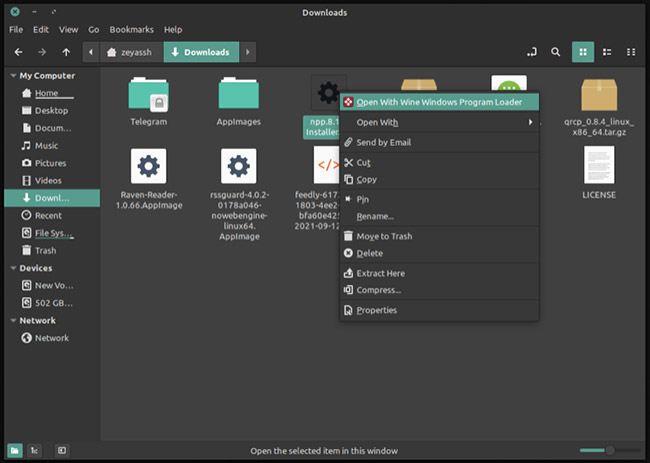Open Documents in the sidebar

pyautogui.click(x=52, y=128)
